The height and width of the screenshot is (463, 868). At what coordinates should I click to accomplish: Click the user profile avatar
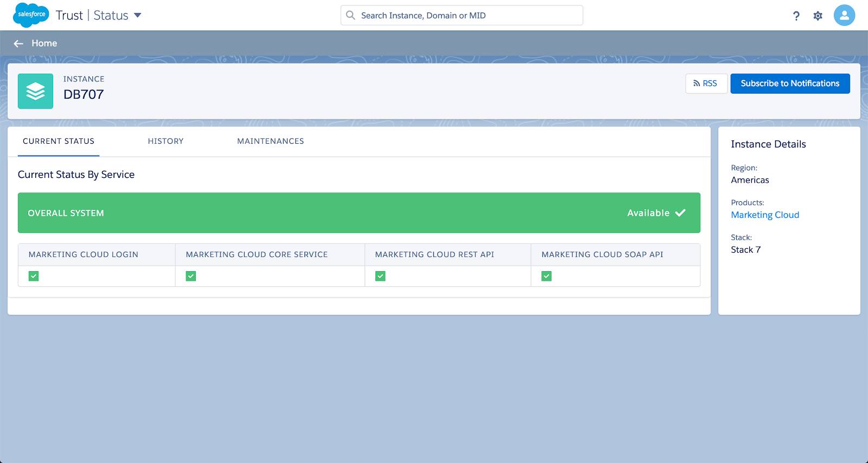pos(844,15)
